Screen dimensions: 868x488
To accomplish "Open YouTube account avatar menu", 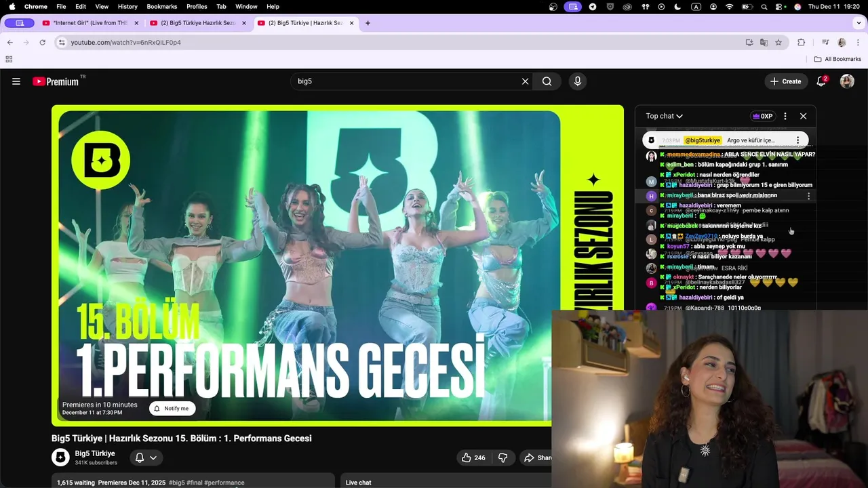I will 847,81.
